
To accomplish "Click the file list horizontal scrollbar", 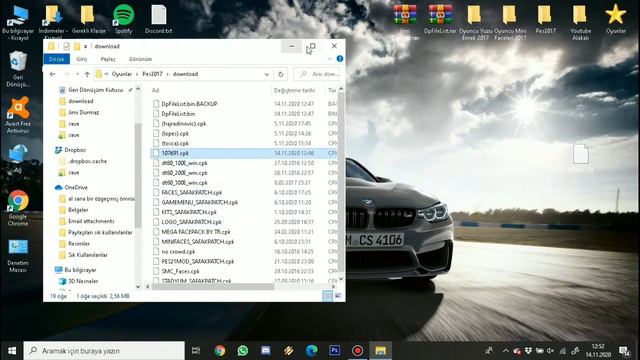I will [x=212, y=287].
